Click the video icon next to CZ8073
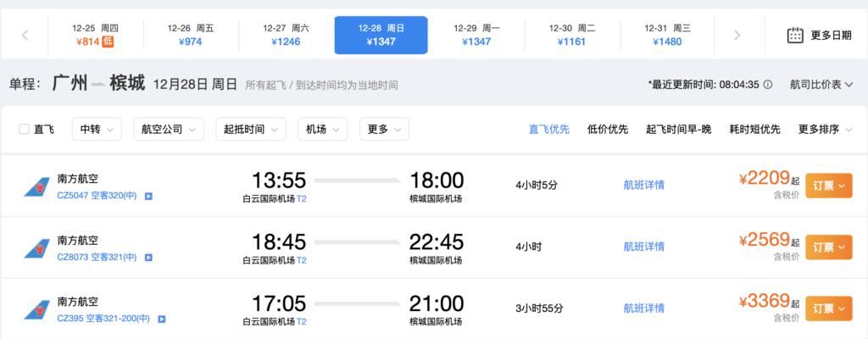 point(148,258)
